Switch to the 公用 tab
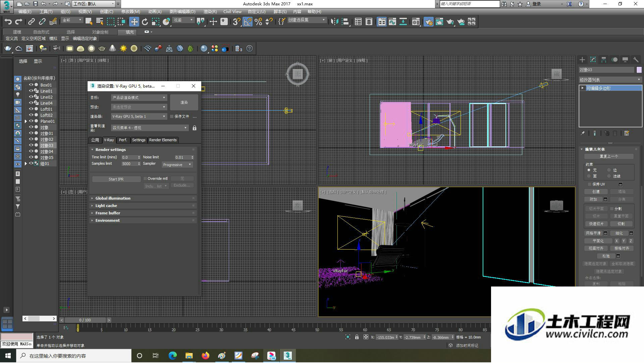The width and height of the screenshot is (644, 363). [95, 140]
